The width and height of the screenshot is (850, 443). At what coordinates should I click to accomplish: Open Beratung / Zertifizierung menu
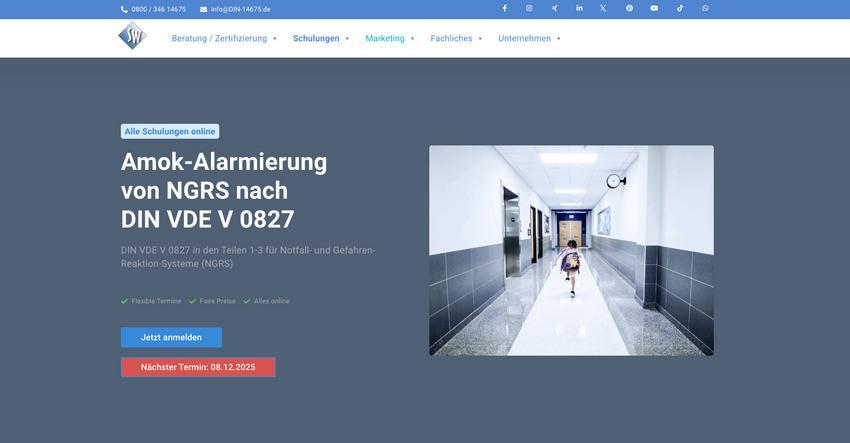(x=220, y=38)
